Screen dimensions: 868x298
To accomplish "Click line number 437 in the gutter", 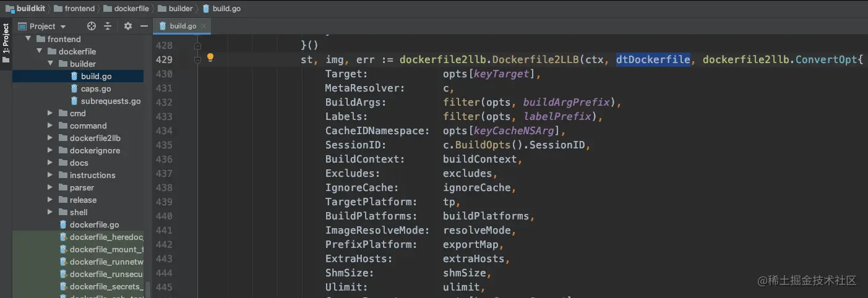I will pos(164,173).
